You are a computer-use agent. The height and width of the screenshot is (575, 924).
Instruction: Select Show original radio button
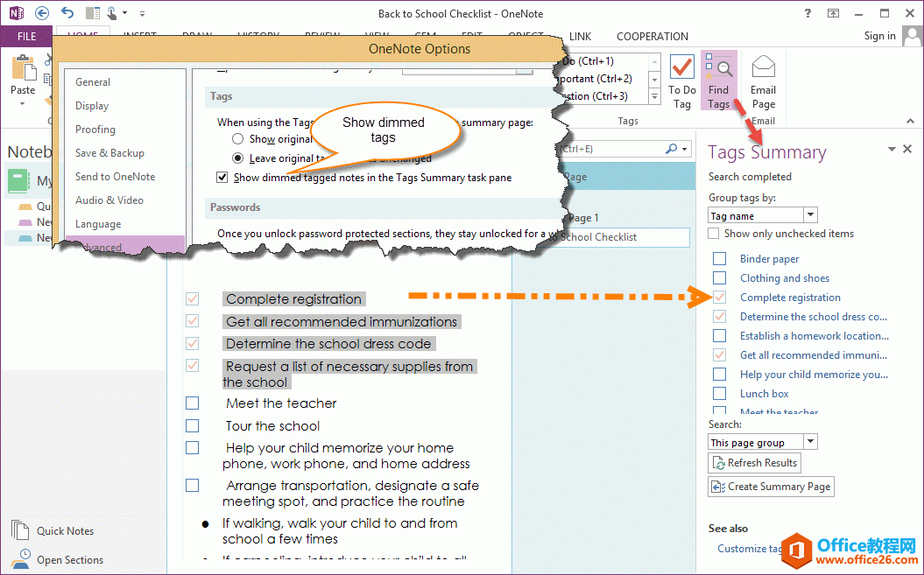coord(237,139)
